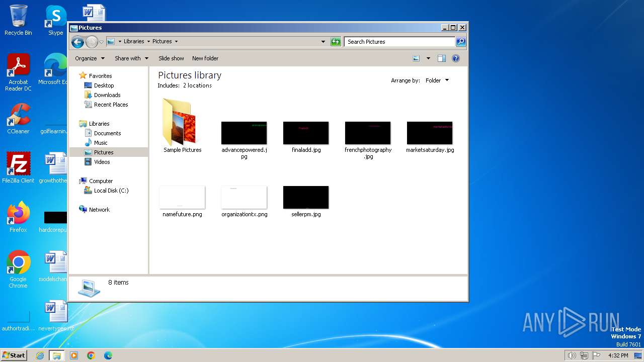
Task: Expand the Pictures breadcrumb arrow
Action: pyautogui.click(x=176, y=42)
